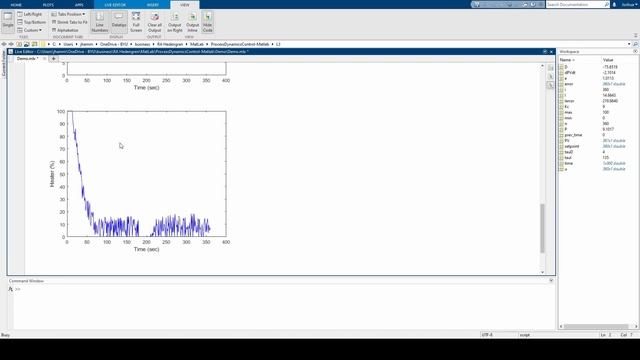Select the VIEW ribbon tab
The height and width of the screenshot is (360, 640).
tap(185, 5)
